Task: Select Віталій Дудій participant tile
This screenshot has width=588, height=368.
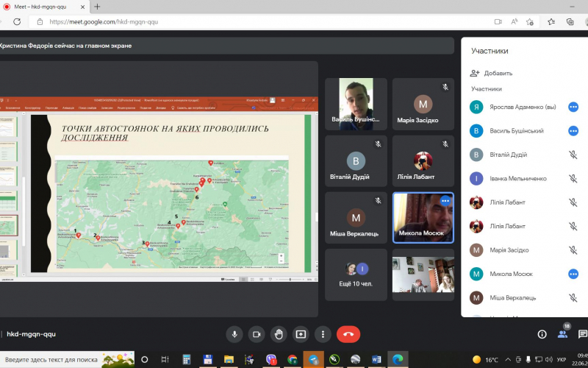Action: (356, 160)
